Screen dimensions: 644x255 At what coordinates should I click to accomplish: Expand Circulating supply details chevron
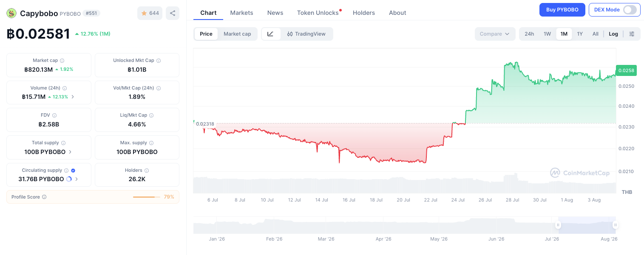[77, 179]
